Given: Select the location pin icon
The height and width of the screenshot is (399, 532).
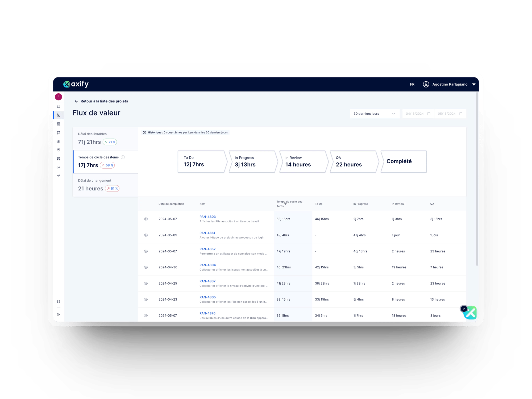Looking at the screenshot, I should (59, 150).
